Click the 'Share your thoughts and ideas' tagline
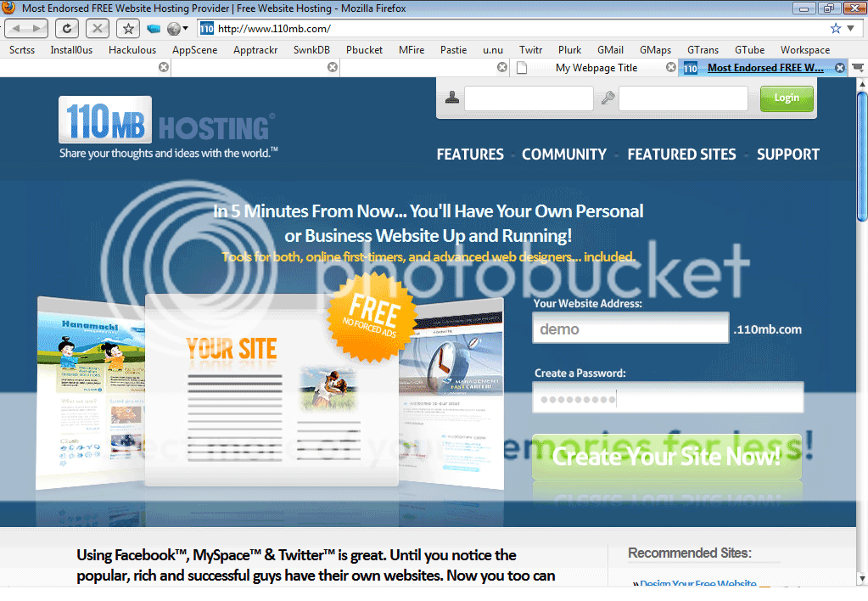The image size is (868, 601). click(169, 153)
